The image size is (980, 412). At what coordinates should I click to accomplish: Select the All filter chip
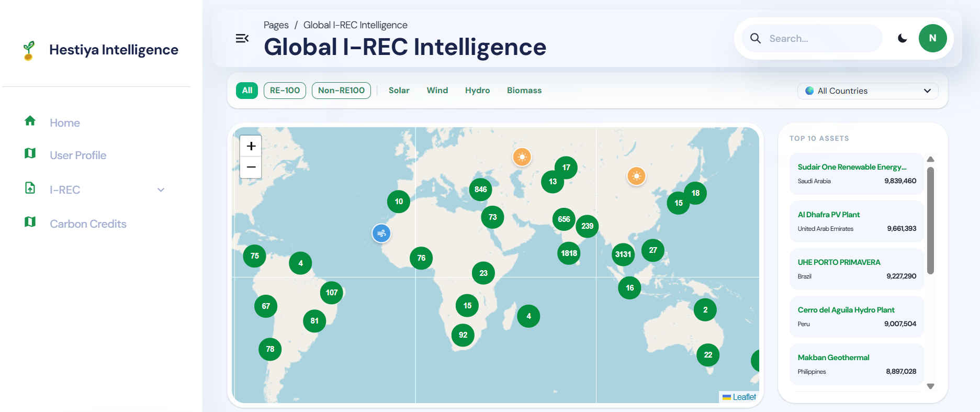coord(247,91)
